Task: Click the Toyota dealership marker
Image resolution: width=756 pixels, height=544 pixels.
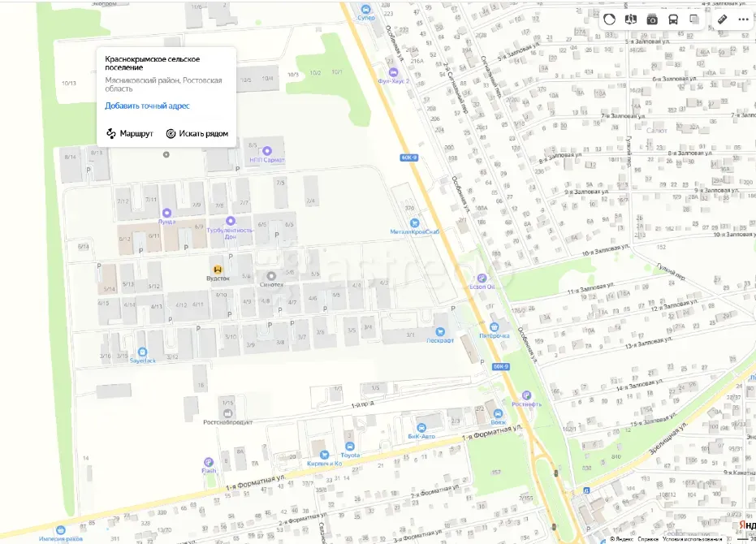Action: click(x=349, y=446)
